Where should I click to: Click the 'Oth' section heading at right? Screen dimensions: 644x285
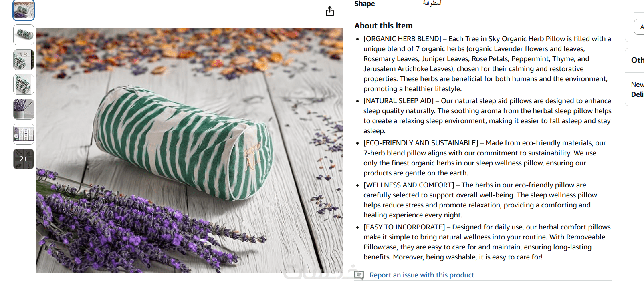pos(637,60)
